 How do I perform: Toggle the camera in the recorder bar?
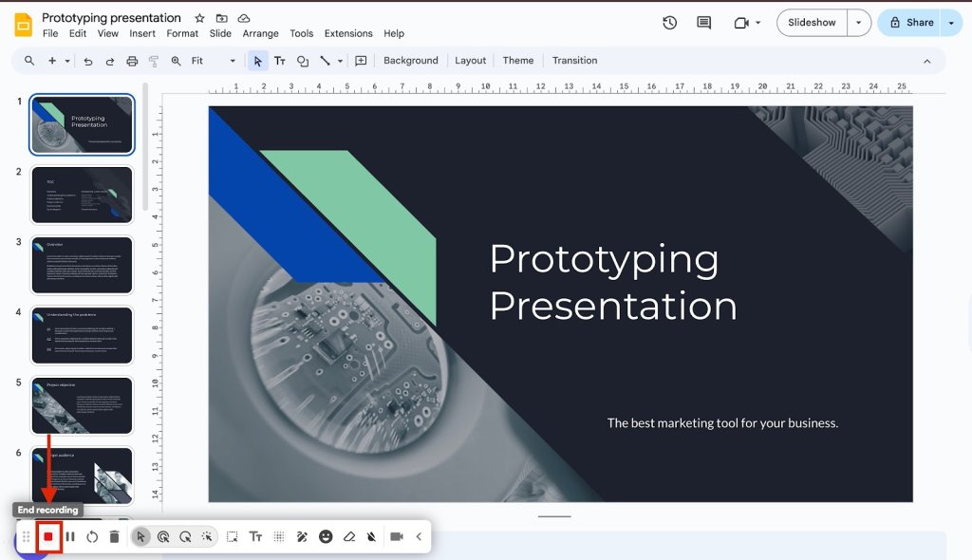click(x=397, y=537)
